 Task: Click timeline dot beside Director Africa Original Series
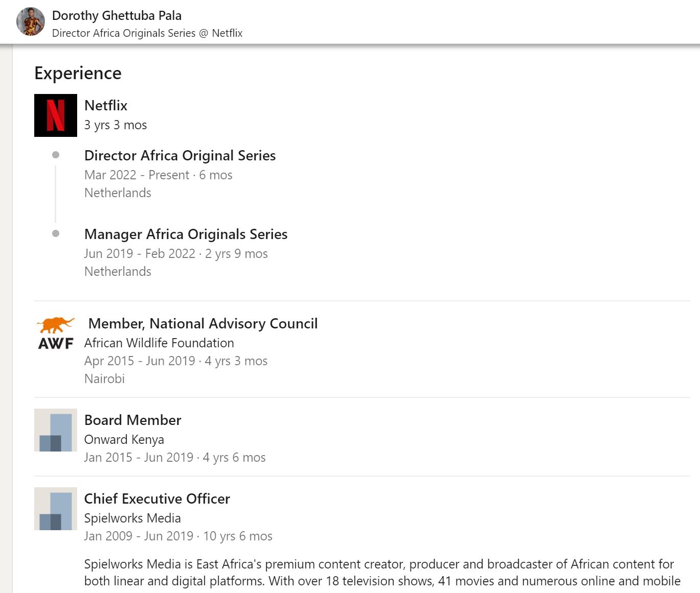[56, 155]
